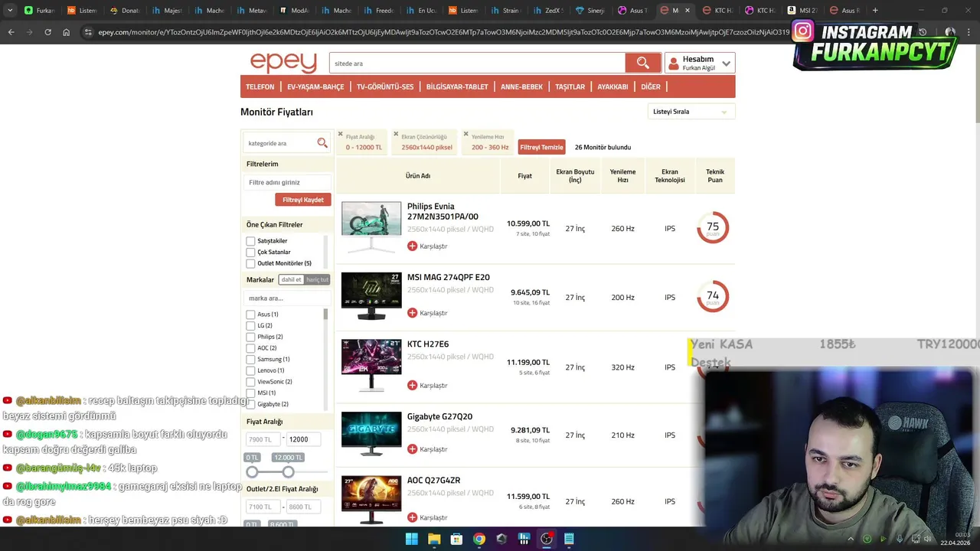
Task: Check the Outlet Monitörler (5) checkbox
Action: tap(250, 263)
